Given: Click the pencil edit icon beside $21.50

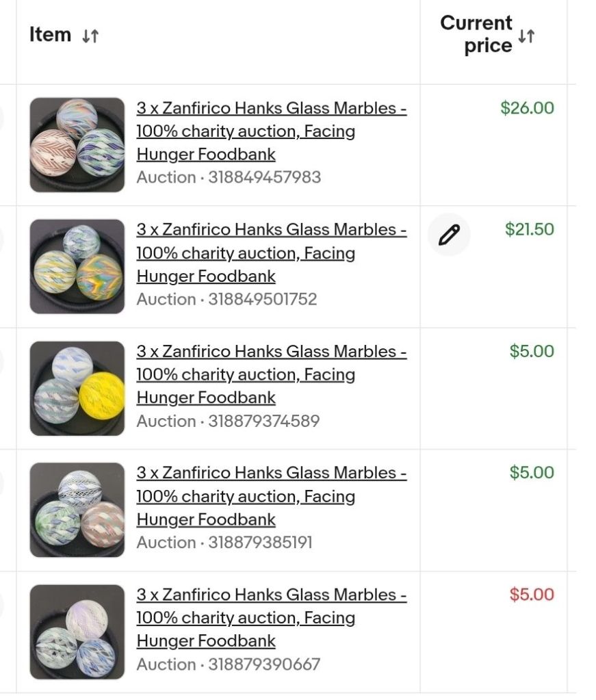Looking at the screenshot, I should click(449, 235).
